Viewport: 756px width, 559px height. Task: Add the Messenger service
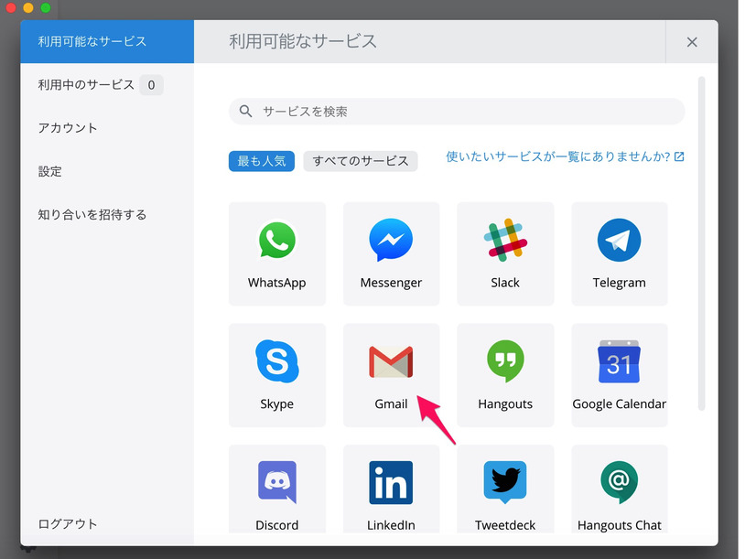(391, 253)
